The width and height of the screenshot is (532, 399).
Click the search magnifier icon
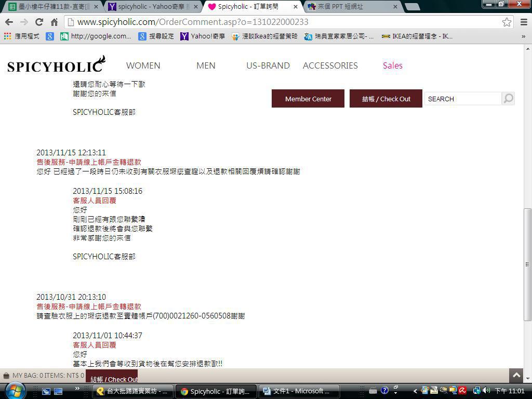508,98
